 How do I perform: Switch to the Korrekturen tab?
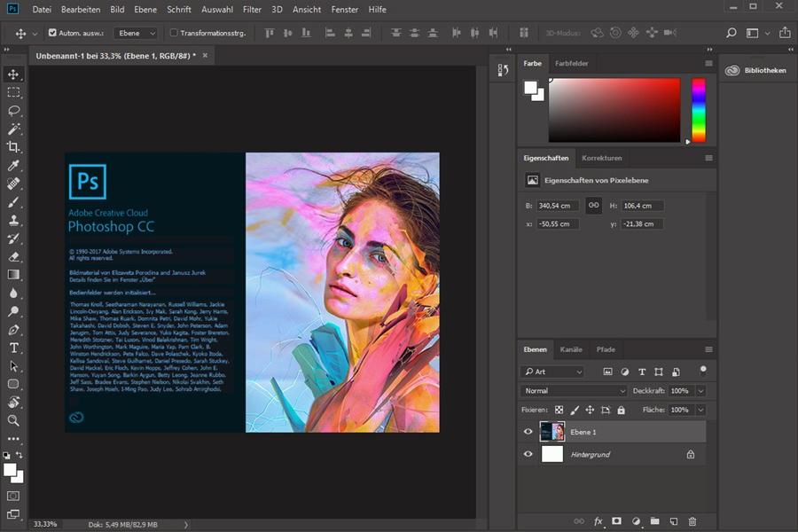click(601, 158)
